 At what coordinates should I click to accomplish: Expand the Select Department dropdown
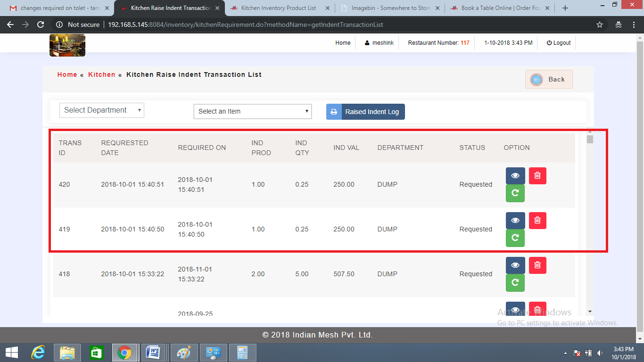[x=102, y=110]
